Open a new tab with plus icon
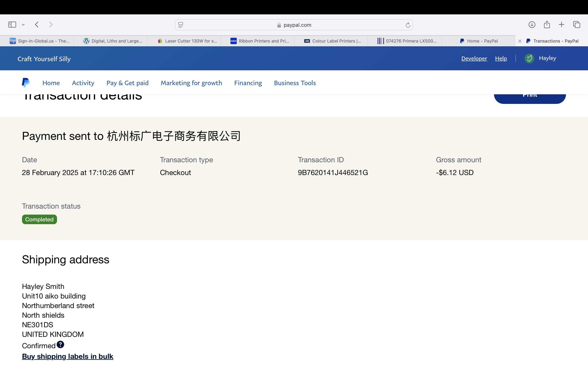 [x=562, y=25]
